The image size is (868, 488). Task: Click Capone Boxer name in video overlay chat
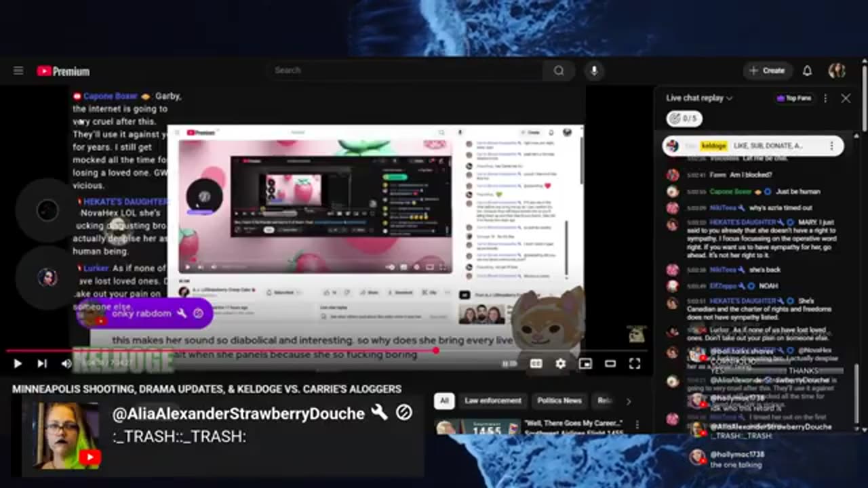pos(111,96)
